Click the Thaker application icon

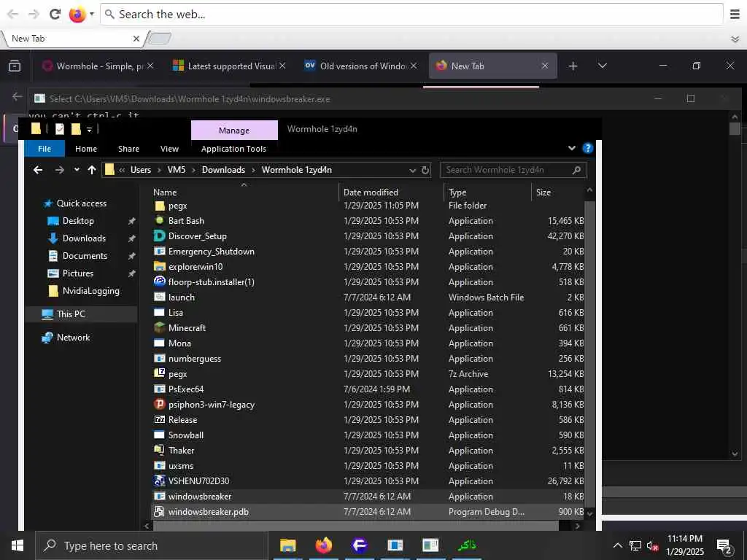[160, 450]
